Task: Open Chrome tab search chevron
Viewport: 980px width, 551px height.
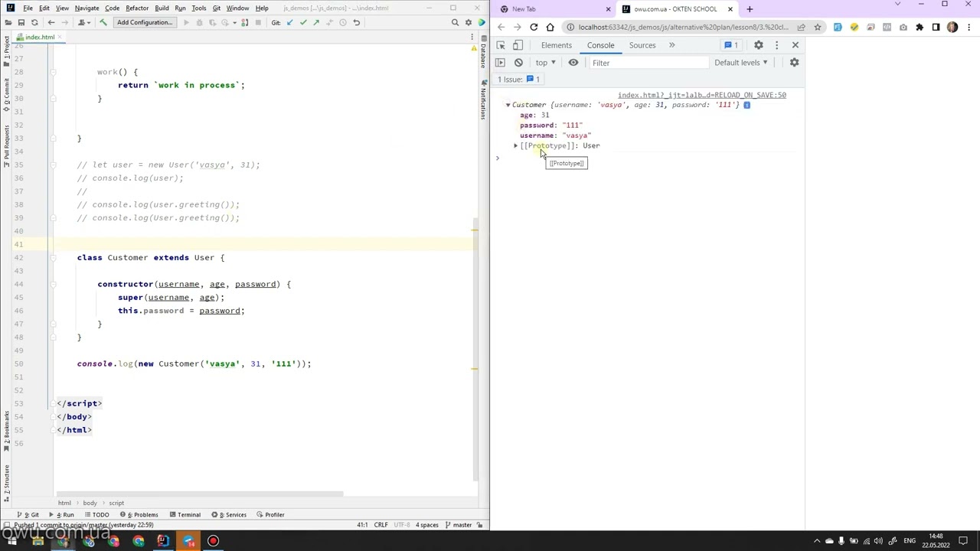Action: [897, 5]
